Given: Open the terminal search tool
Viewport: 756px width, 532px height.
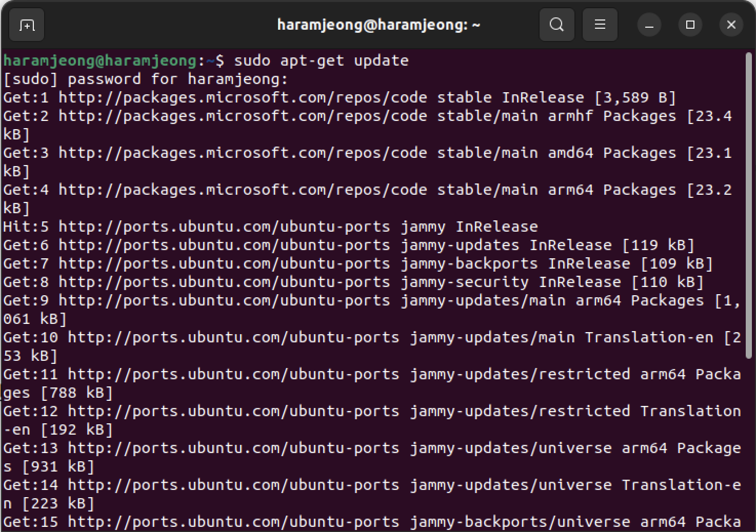Looking at the screenshot, I should point(556,25).
